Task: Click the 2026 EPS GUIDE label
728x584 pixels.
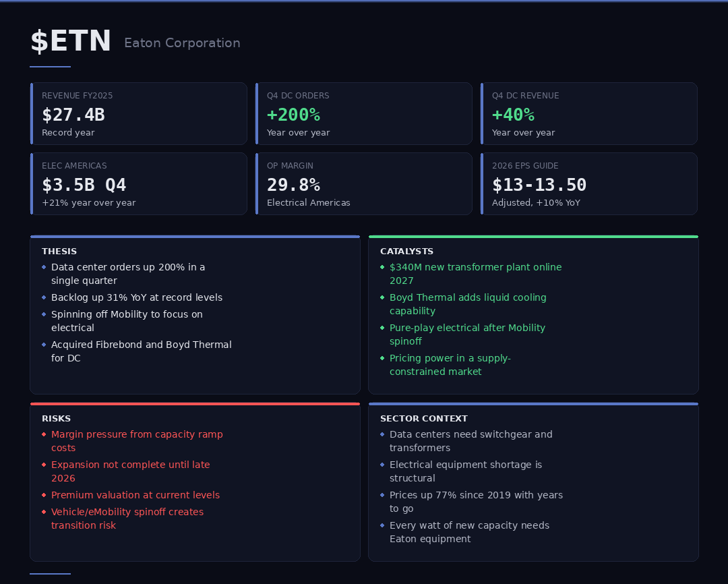Action: click(525, 166)
